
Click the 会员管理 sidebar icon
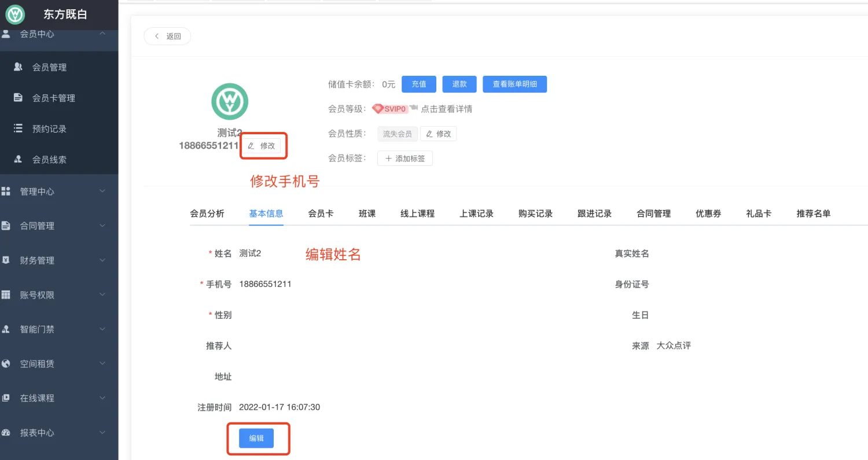18,67
